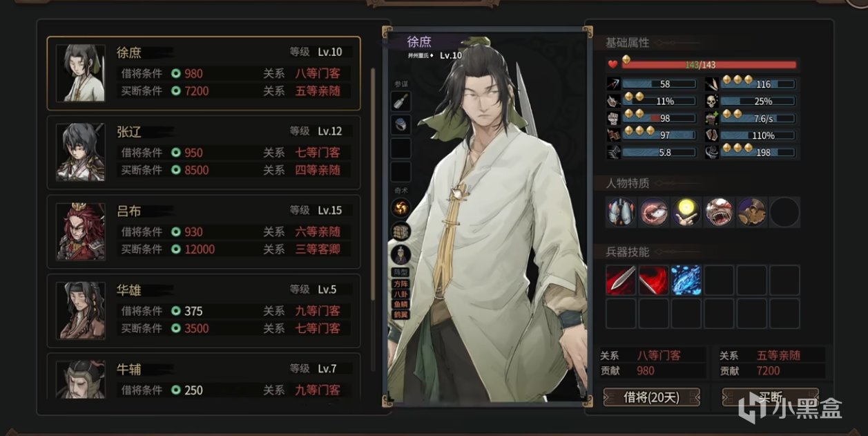Select the dagger item in the 参谋 slot
This screenshot has width=868, height=436.
(401, 102)
